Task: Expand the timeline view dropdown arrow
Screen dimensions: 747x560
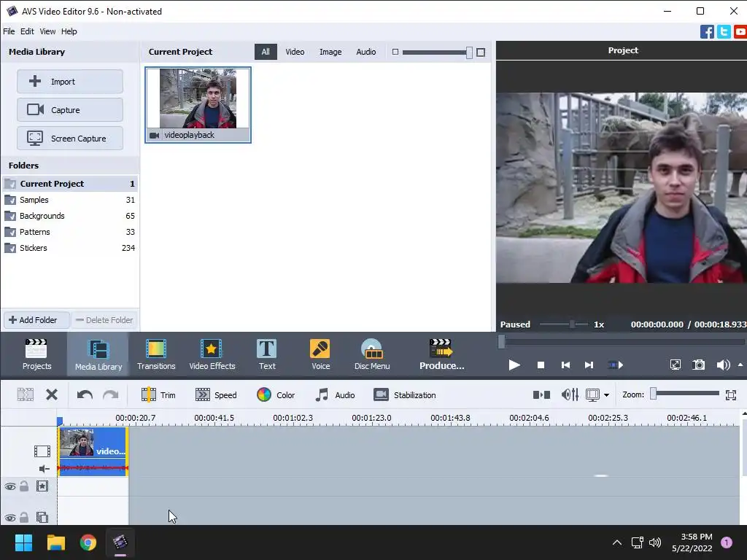Action: 606,394
